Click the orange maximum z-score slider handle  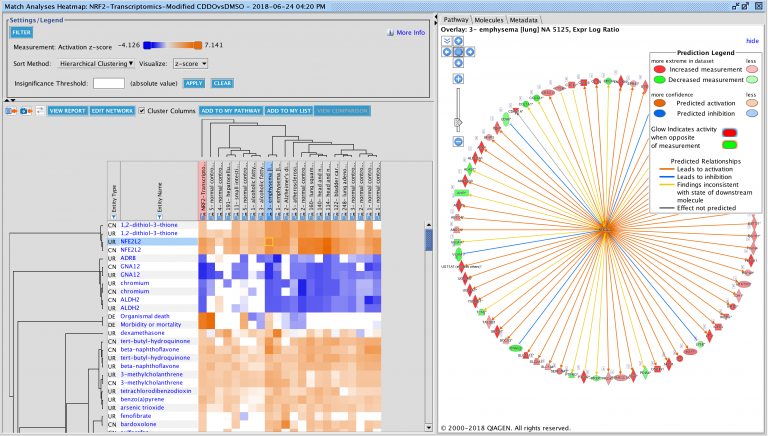(x=198, y=45)
